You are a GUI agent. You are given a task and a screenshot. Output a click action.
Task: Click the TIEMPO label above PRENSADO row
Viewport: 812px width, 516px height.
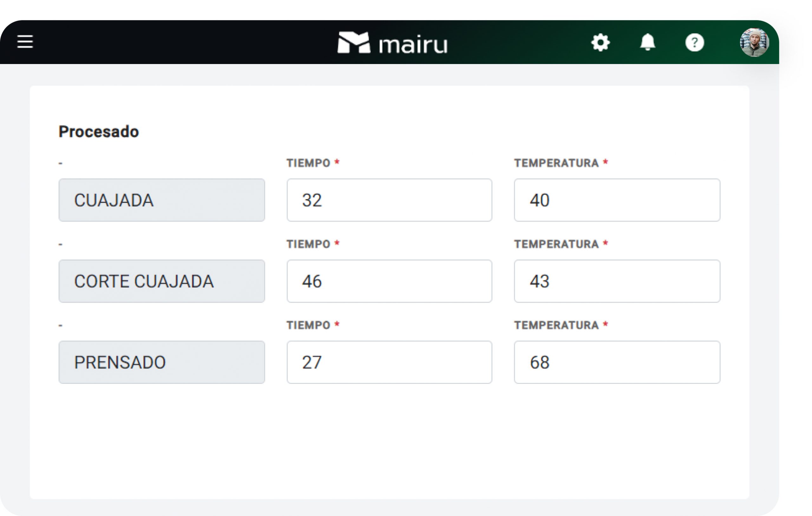coord(308,325)
